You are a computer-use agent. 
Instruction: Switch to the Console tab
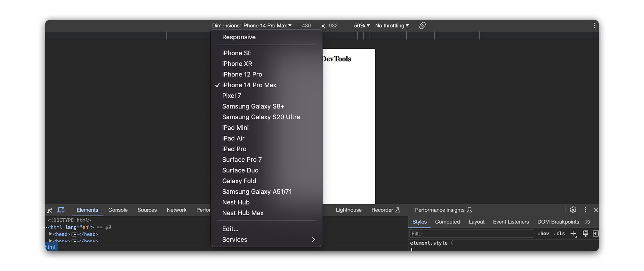[x=118, y=210]
